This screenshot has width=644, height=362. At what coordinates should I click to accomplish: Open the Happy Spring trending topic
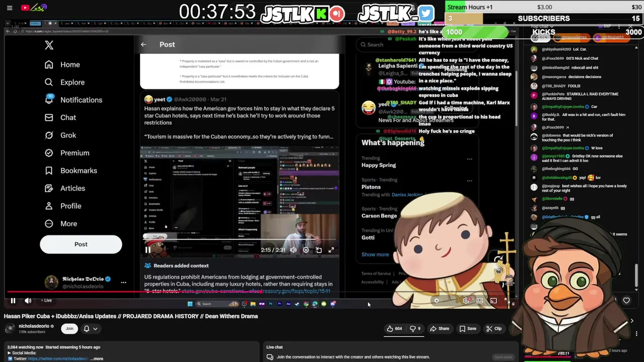point(379,165)
